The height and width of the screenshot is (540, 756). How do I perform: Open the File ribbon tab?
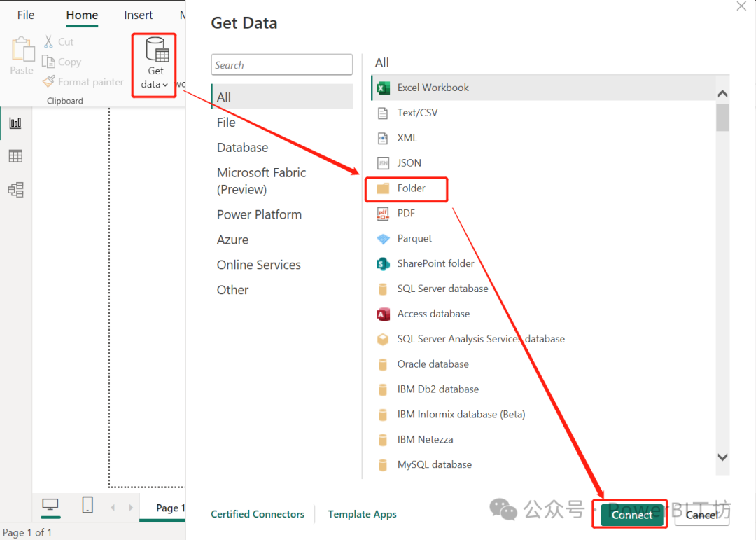click(x=26, y=15)
